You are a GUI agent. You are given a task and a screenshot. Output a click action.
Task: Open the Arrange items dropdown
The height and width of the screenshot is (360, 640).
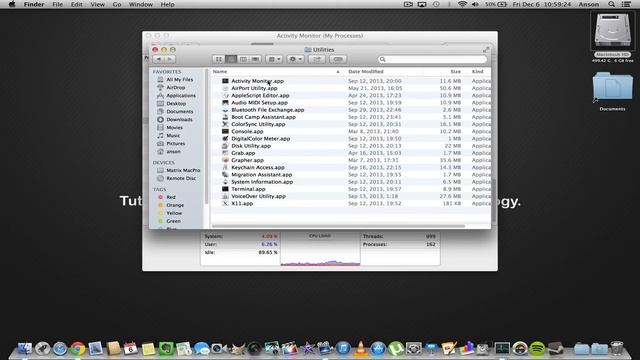coord(274,59)
